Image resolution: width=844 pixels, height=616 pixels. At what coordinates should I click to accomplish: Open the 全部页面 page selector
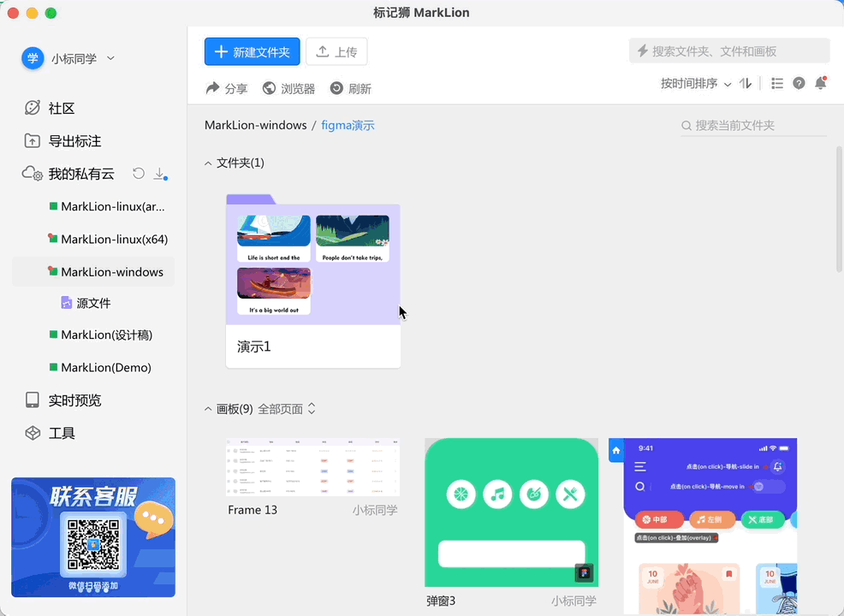287,409
